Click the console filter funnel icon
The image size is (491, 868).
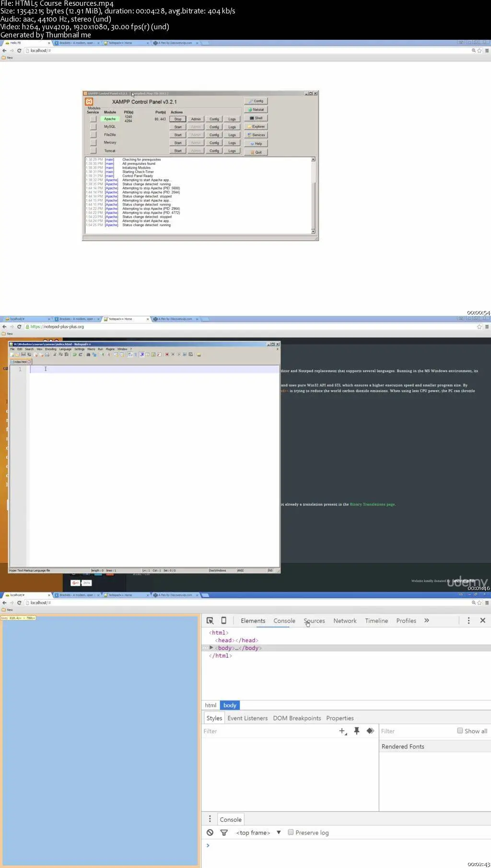(223, 833)
